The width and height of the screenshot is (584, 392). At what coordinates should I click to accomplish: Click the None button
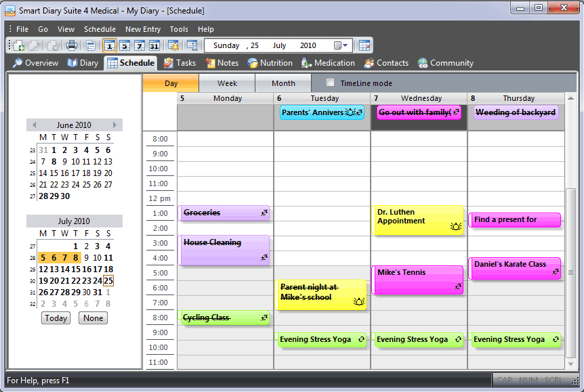(93, 318)
